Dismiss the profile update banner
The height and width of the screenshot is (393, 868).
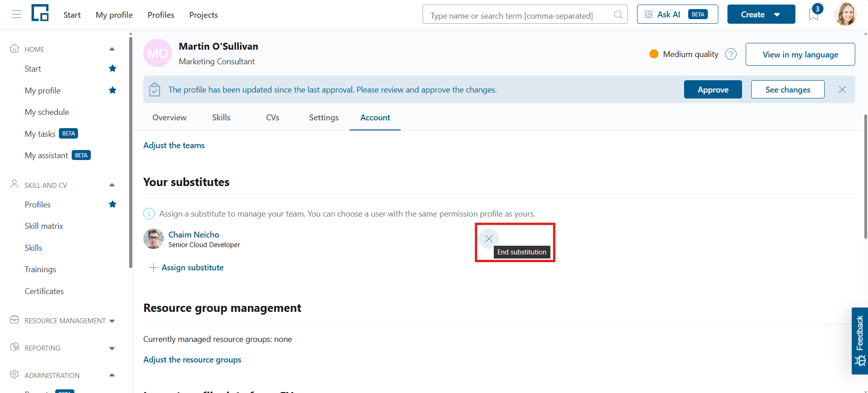(x=842, y=90)
